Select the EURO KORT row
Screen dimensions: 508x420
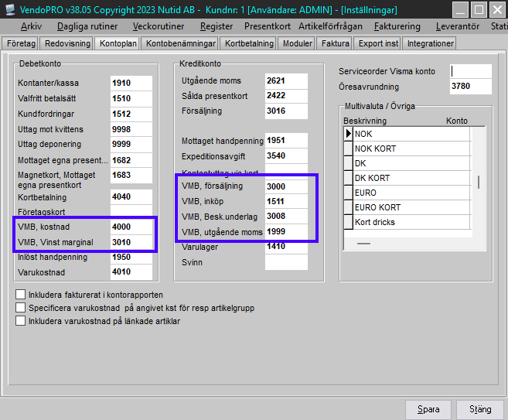pyautogui.click(x=411, y=207)
